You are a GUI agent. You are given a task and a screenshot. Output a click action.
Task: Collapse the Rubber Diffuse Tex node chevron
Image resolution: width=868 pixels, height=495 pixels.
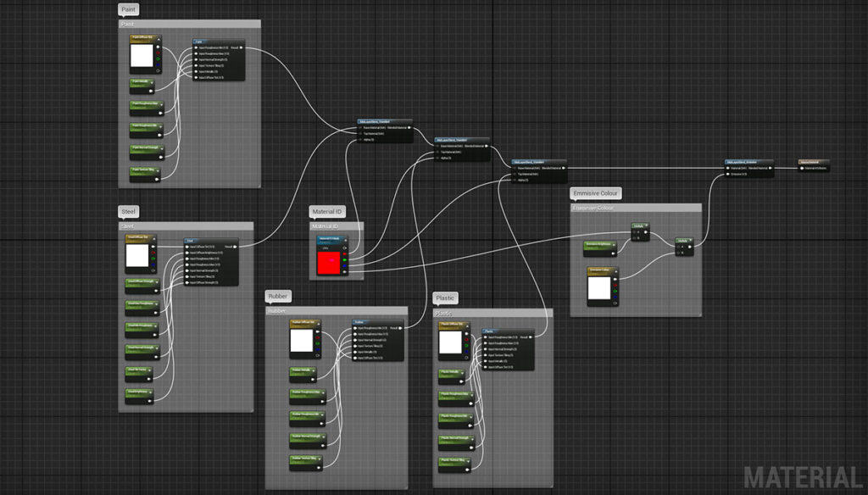319,324
